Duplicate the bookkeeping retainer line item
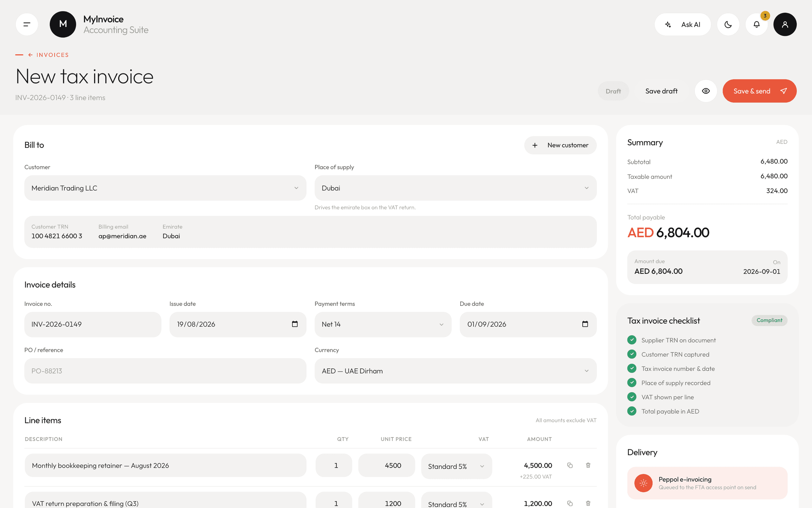The image size is (812, 508). point(570,465)
